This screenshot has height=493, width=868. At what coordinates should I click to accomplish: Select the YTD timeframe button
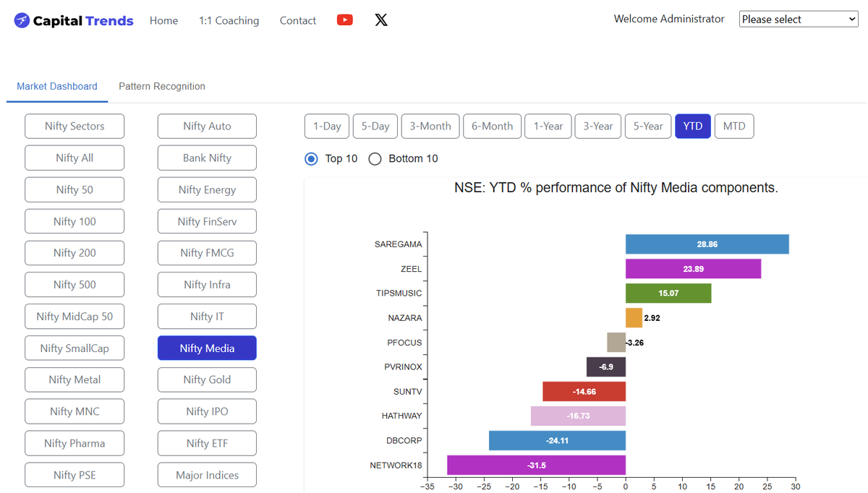tap(693, 126)
